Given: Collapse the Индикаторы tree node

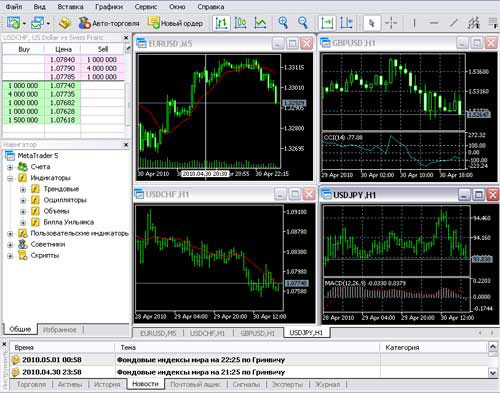Looking at the screenshot, I should (10, 178).
